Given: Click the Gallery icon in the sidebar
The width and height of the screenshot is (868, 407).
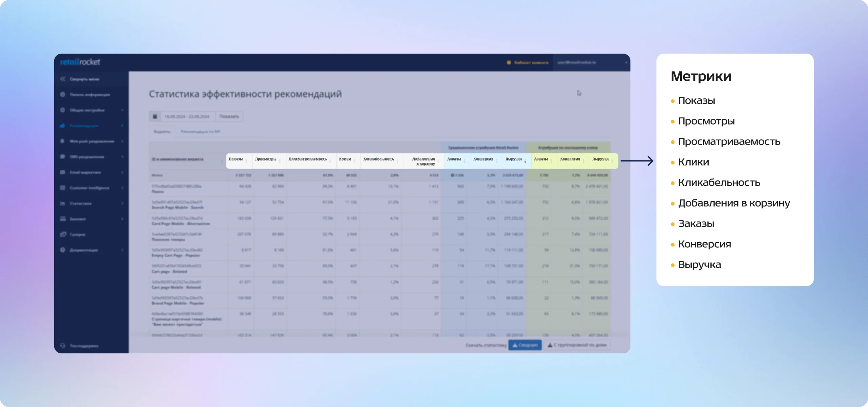Looking at the screenshot, I should click(63, 234).
